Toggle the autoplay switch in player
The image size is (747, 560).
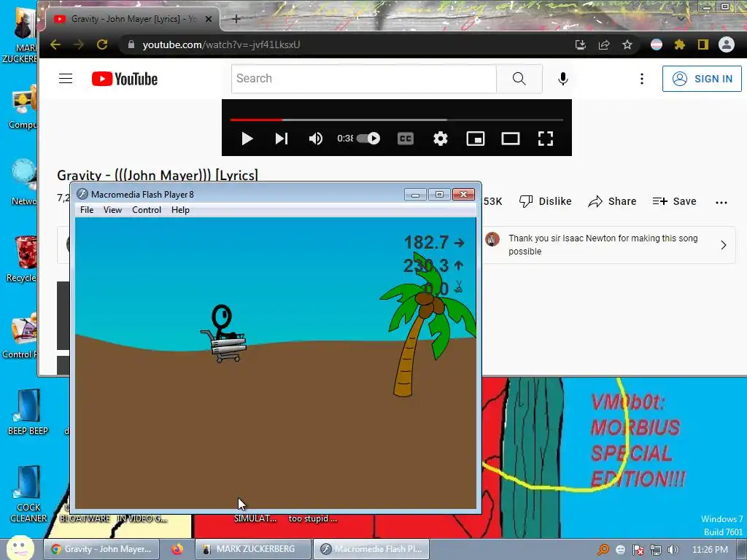tap(368, 139)
